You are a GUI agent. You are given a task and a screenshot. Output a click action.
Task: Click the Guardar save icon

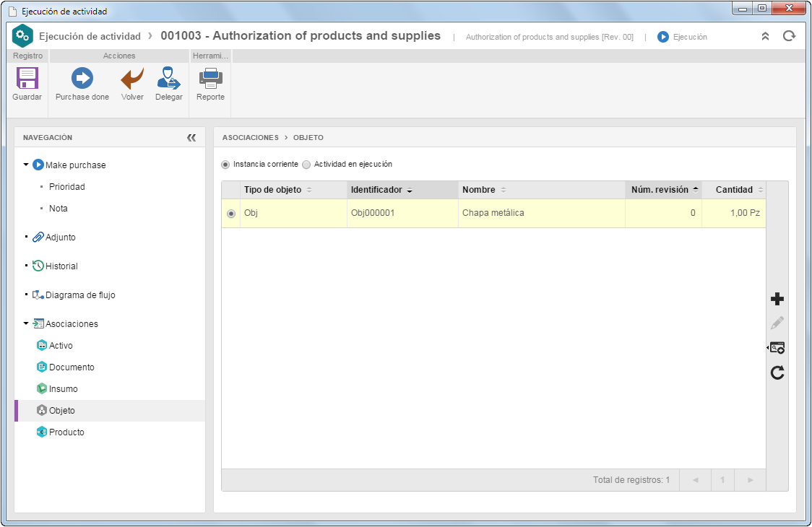click(27, 78)
